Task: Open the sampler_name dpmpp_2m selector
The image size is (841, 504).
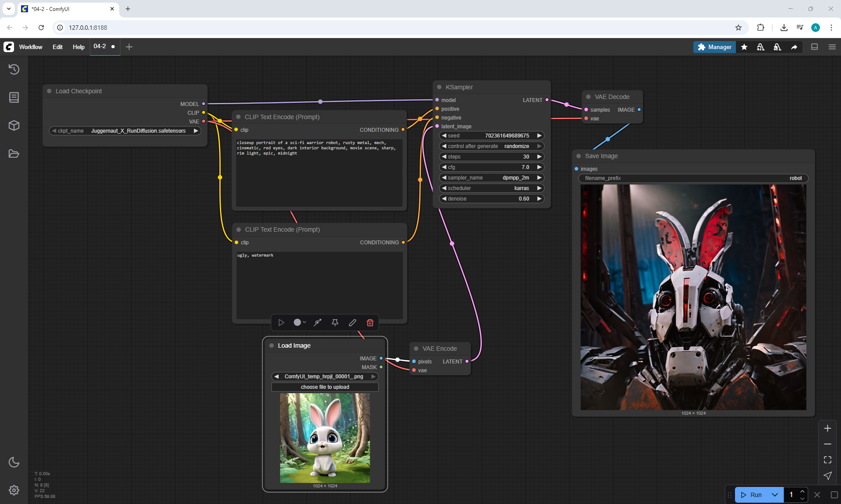Action: tap(491, 178)
